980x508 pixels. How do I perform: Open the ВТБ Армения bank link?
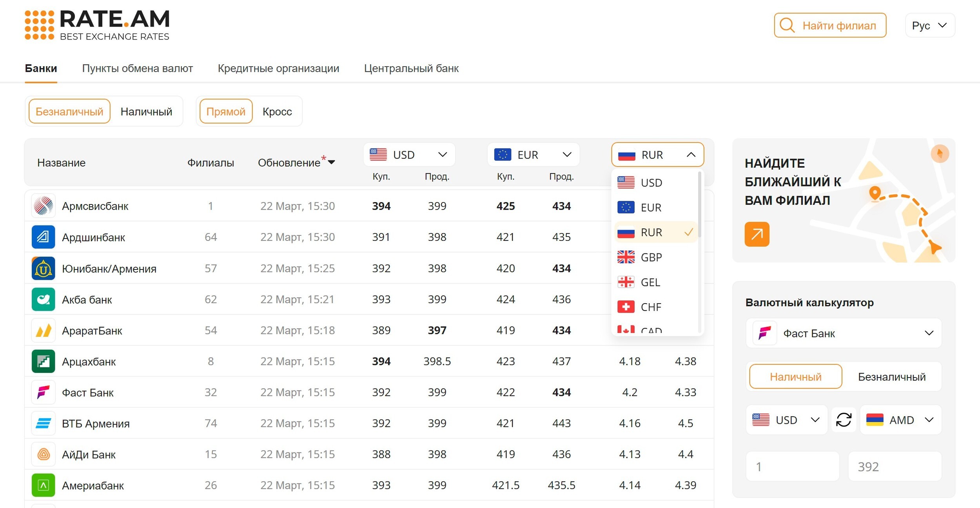(96, 423)
